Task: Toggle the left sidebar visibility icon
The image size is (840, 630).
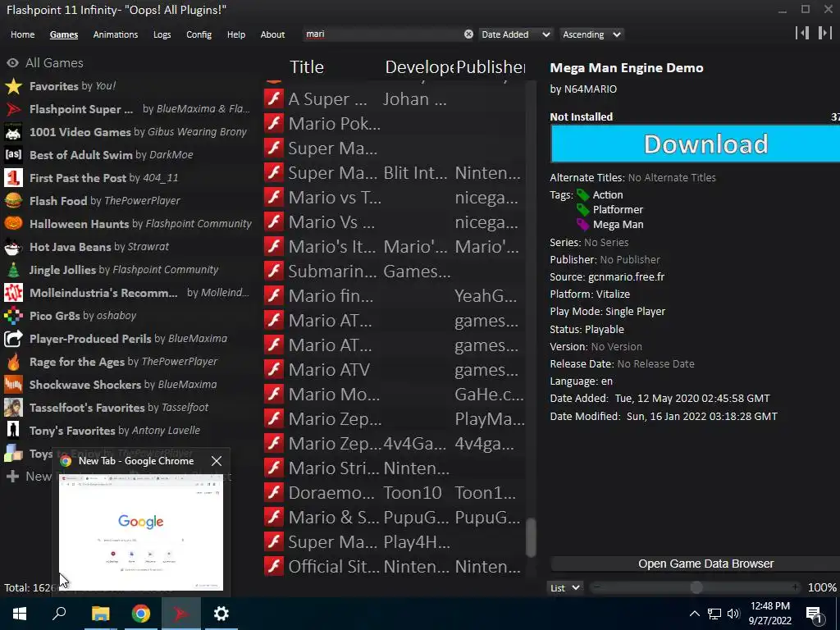Action: coord(802,33)
